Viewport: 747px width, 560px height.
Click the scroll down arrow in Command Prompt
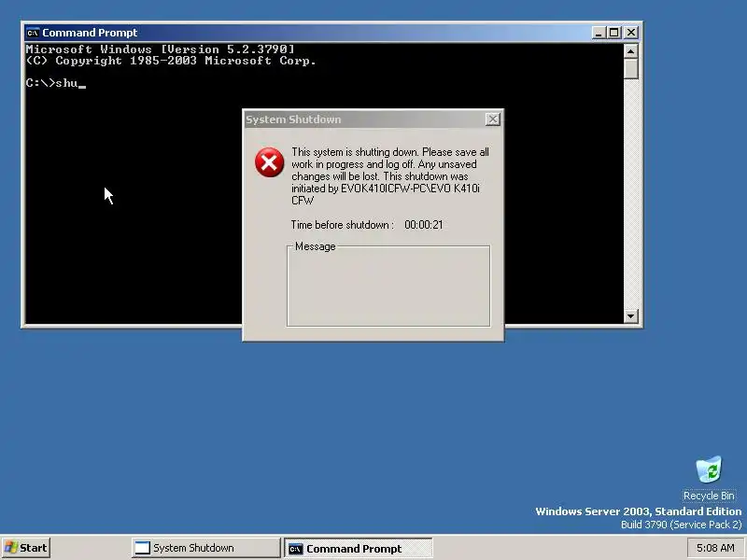[x=631, y=315]
